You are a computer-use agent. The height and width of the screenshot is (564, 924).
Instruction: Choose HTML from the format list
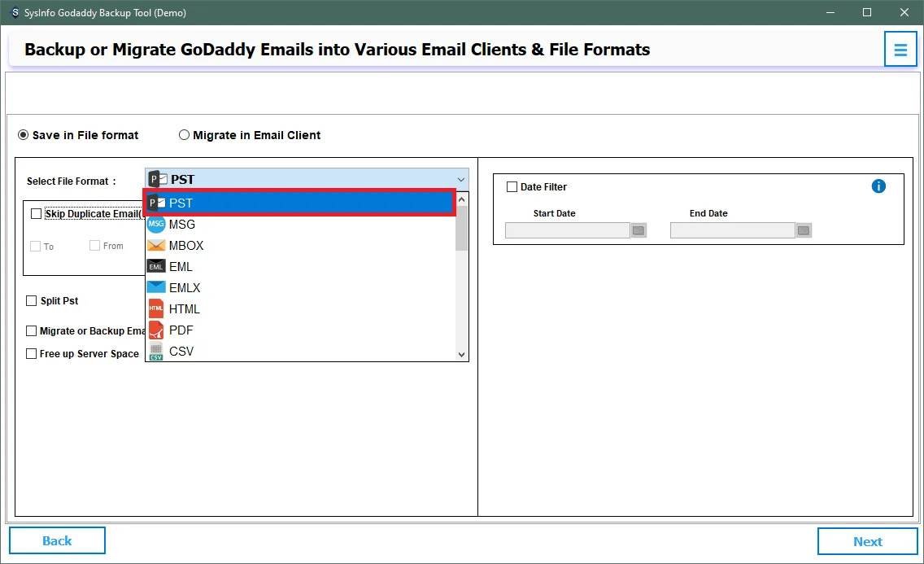coord(300,308)
